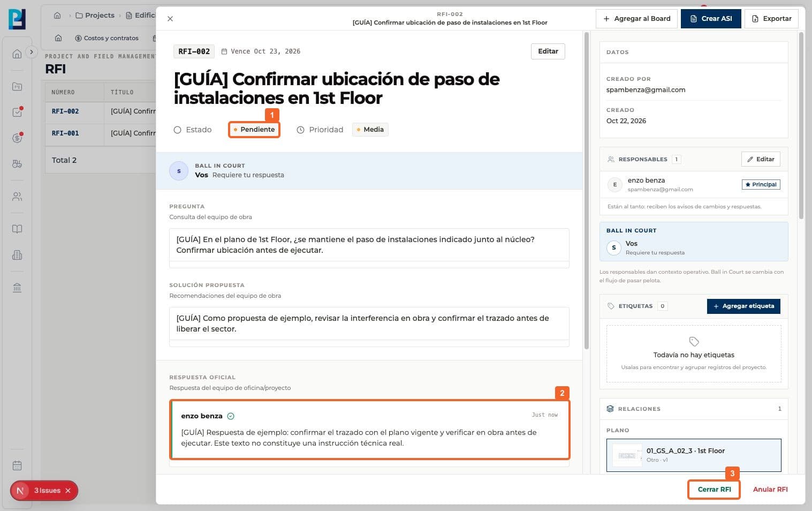Open the Pendiente status selector
The width and height of the screenshot is (812, 511).
coord(254,130)
